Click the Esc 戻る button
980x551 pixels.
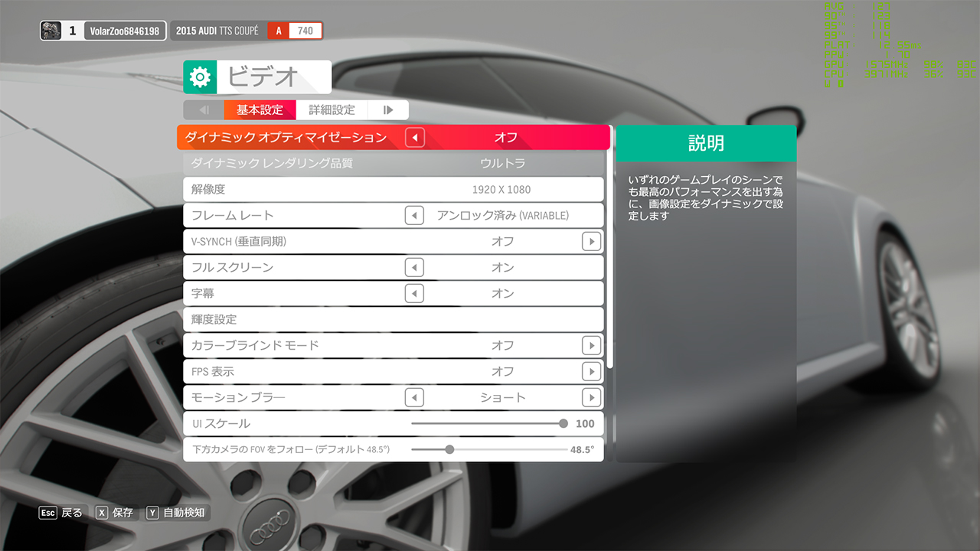coord(61,513)
